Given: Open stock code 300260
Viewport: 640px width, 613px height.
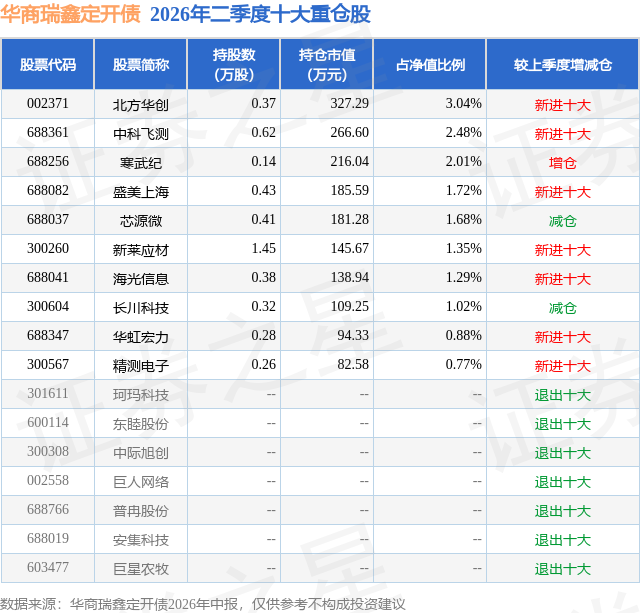Looking at the screenshot, I should (48, 249).
